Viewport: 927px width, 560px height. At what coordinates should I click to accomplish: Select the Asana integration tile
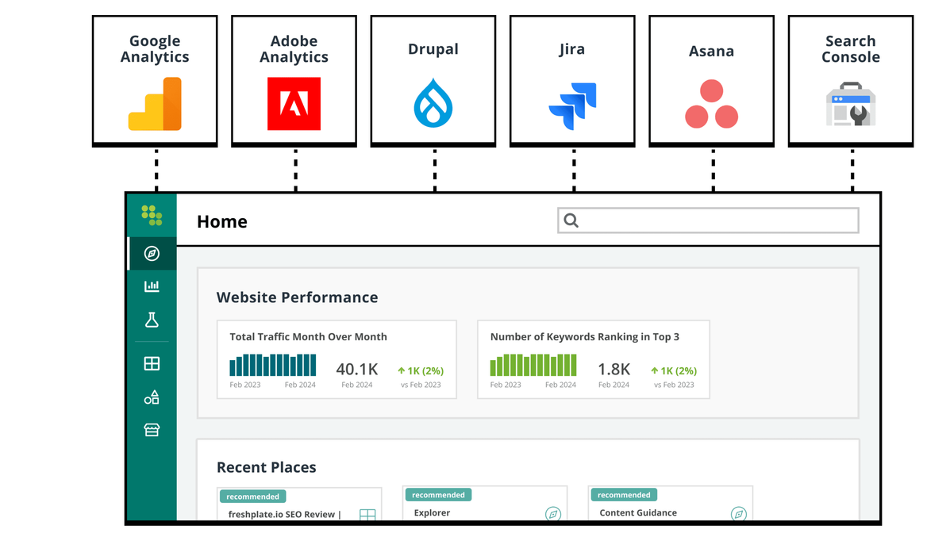pos(711,79)
